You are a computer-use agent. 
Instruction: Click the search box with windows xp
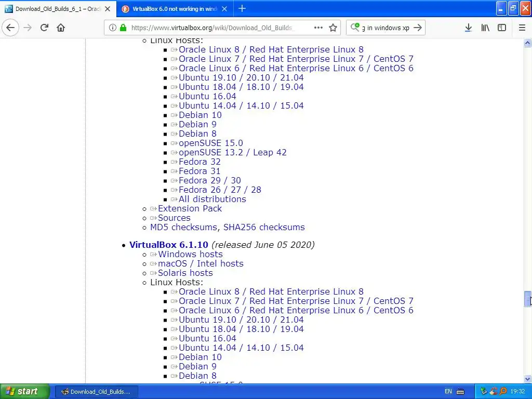[x=385, y=28]
